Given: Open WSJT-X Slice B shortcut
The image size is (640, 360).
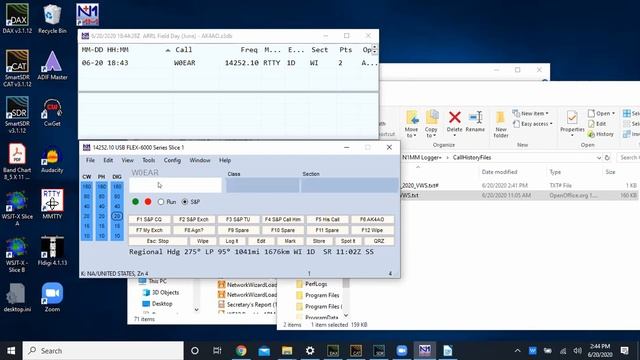Looking at the screenshot, I should pyautogui.click(x=17, y=254).
